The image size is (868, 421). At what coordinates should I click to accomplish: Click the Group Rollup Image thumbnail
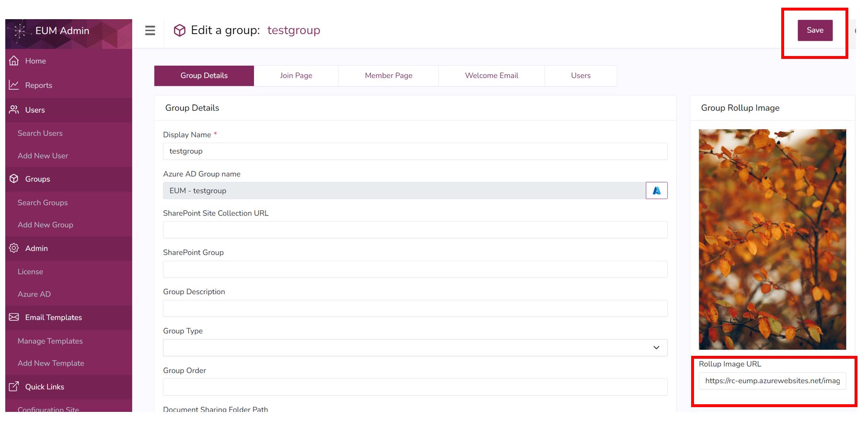tap(772, 239)
